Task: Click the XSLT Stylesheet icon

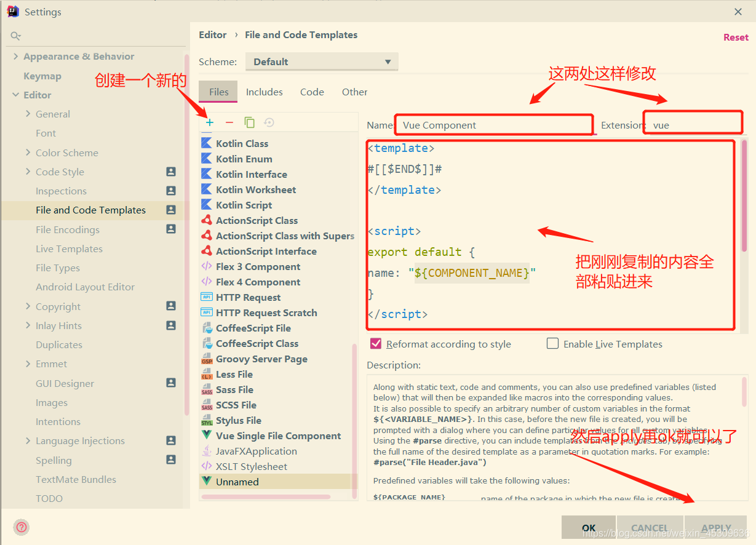Action: point(207,466)
